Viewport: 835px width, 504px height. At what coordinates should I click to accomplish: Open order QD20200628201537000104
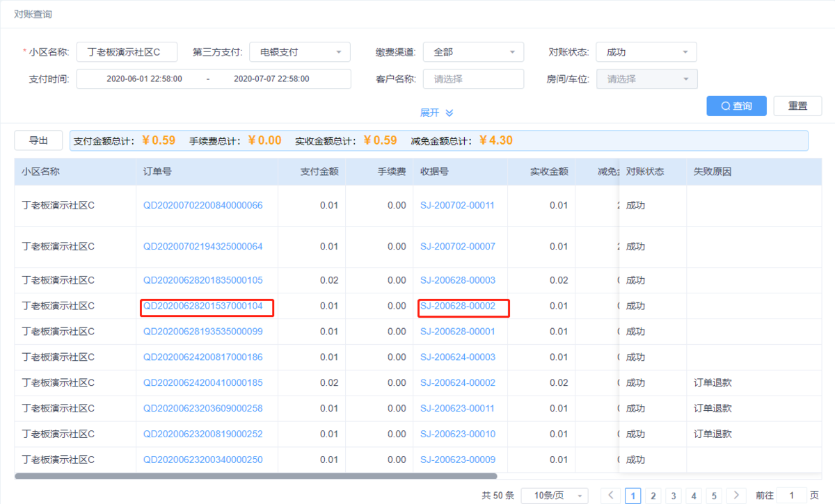tap(203, 306)
